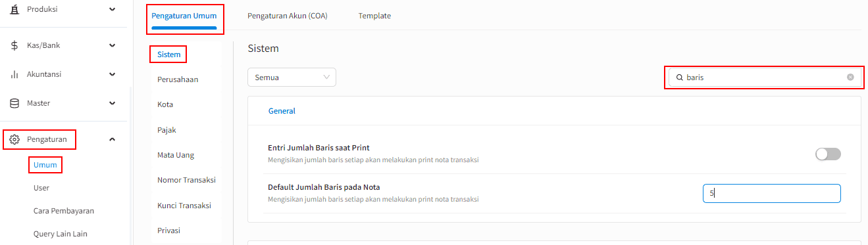Switch to Pengaturan Akun (COA) tab
The height and width of the screenshot is (245, 868).
[x=288, y=16]
